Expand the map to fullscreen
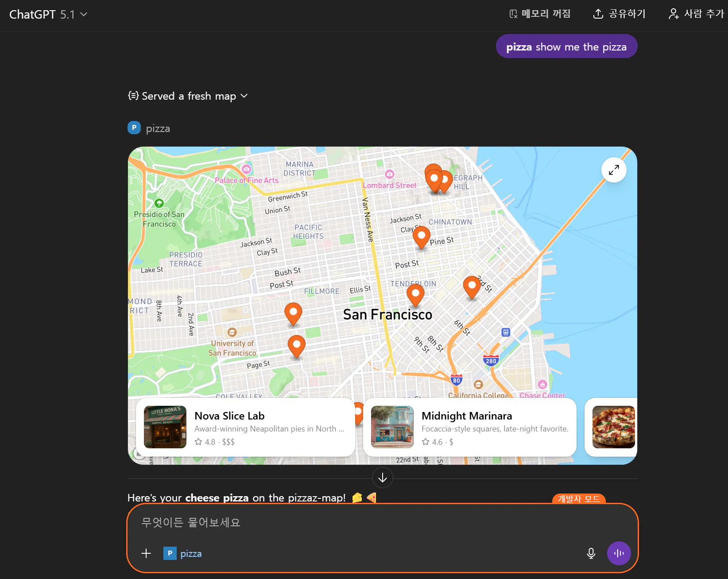 [614, 170]
